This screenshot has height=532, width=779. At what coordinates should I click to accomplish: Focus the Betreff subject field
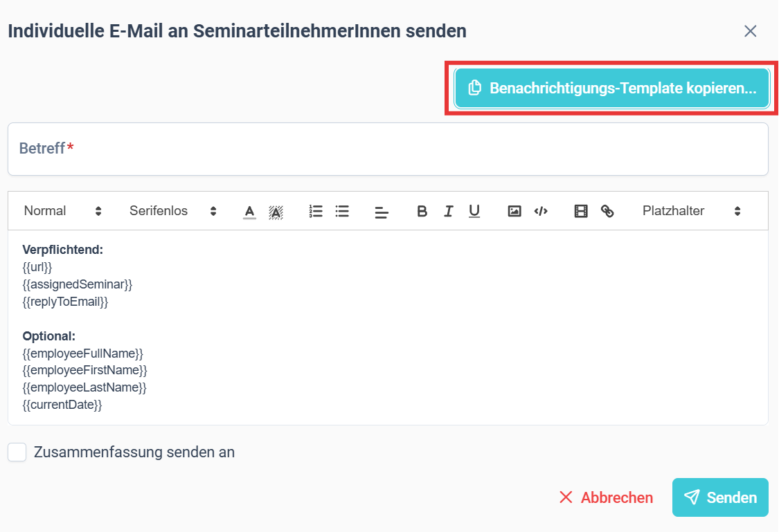(388, 149)
